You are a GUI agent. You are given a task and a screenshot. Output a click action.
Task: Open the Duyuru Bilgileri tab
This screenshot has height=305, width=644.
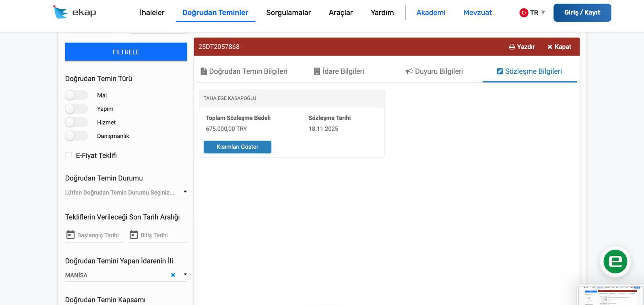click(x=434, y=71)
